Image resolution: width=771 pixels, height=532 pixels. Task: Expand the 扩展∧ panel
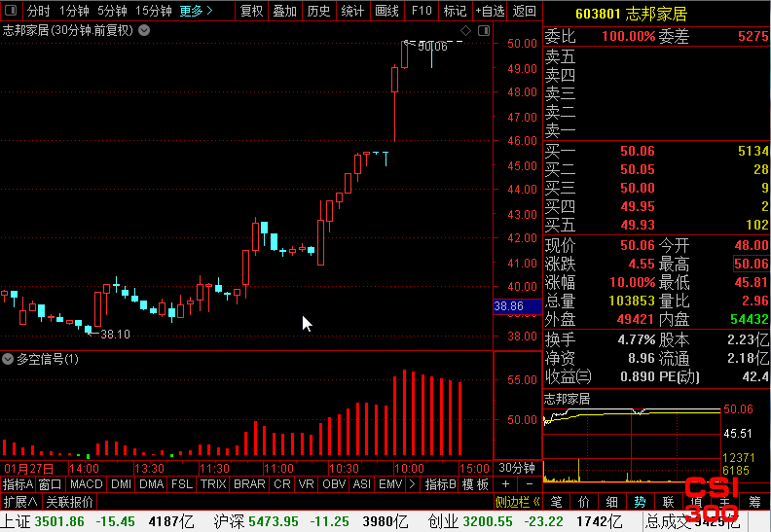(20, 502)
